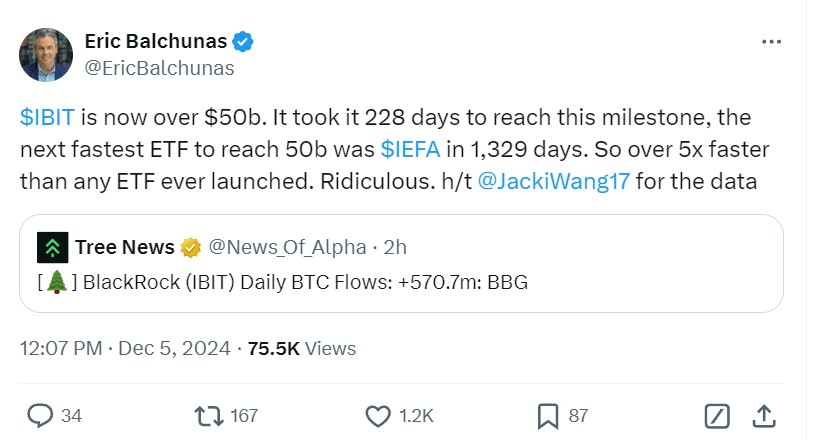Click Tree News gold verified badge
The image size is (816, 440).
click(192, 247)
